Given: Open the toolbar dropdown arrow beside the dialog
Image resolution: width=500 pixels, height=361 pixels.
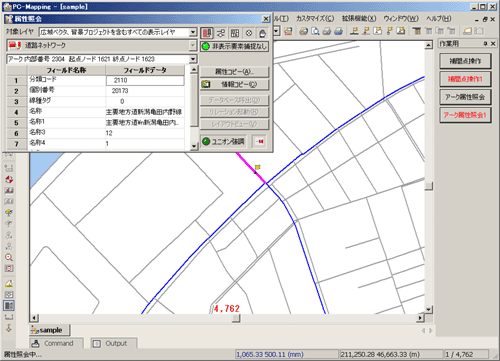Looking at the screenshot, I should pos(276,31).
